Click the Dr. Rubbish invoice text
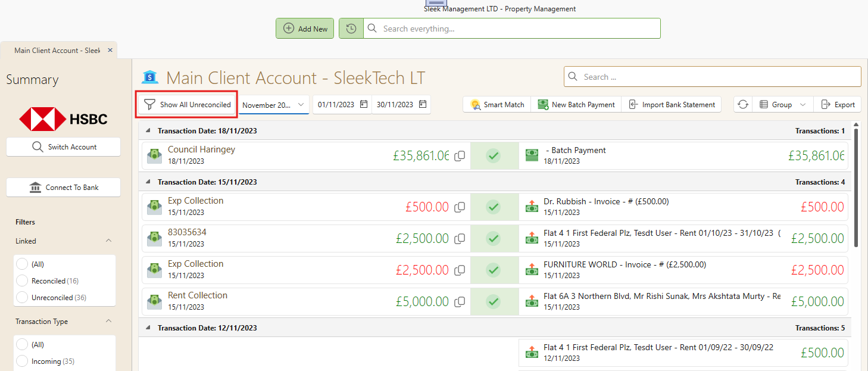The width and height of the screenshot is (868, 371). [606, 202]
